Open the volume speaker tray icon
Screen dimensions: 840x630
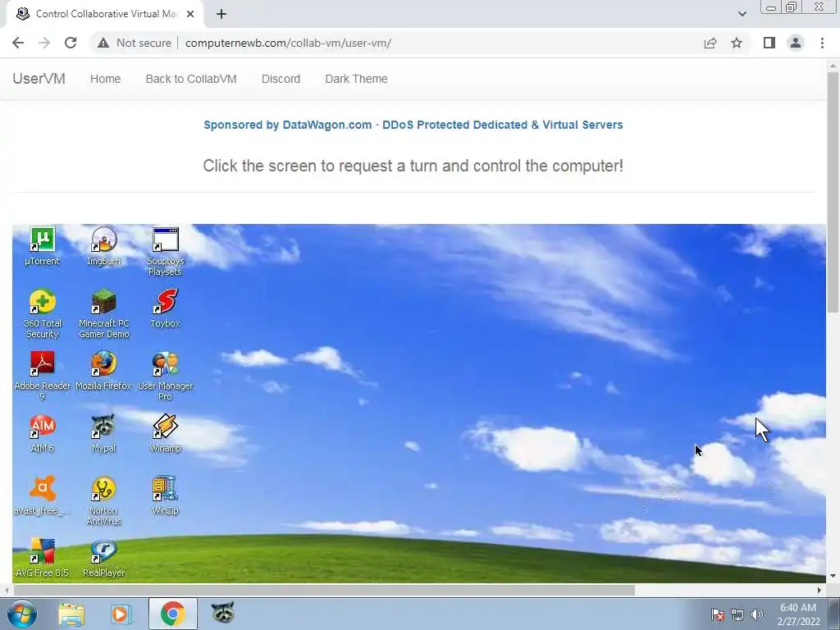pyautogui.click(x=756, y=614)
